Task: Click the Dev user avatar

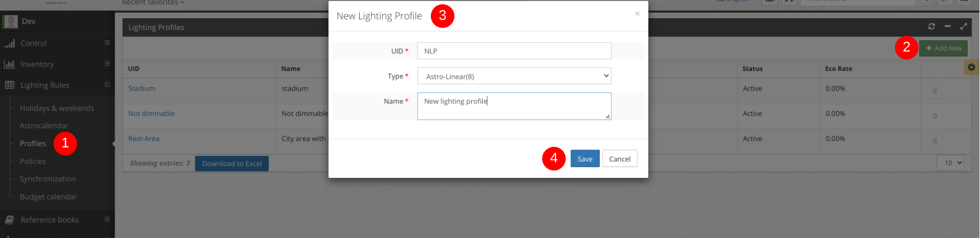Action: (x=10, y=21)
